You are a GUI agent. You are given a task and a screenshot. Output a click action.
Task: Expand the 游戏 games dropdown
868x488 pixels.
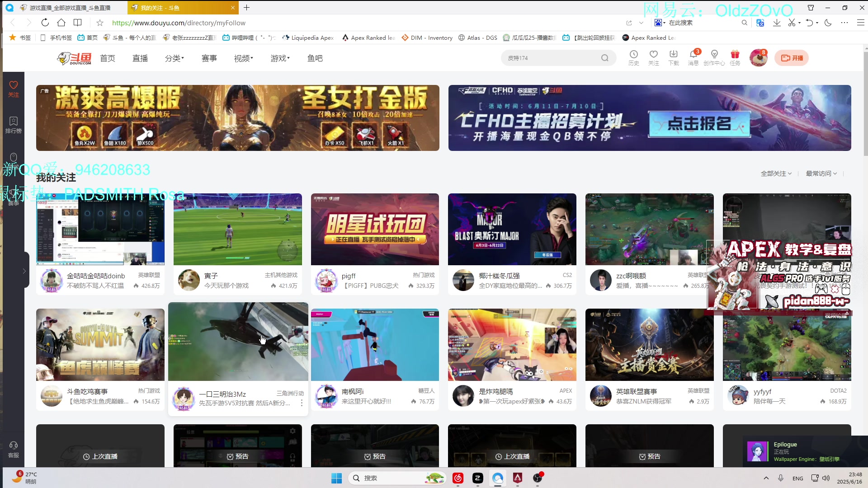280,58
